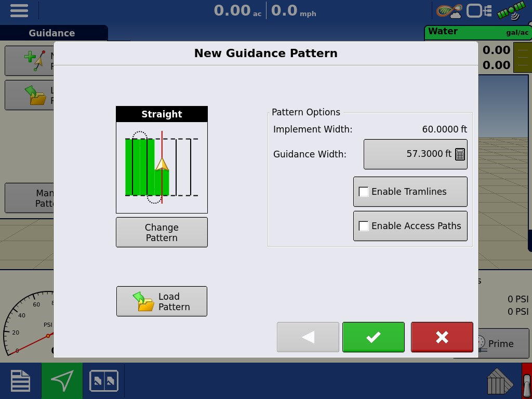
Task: Tap the implement section icon
Action: point(500,381)
